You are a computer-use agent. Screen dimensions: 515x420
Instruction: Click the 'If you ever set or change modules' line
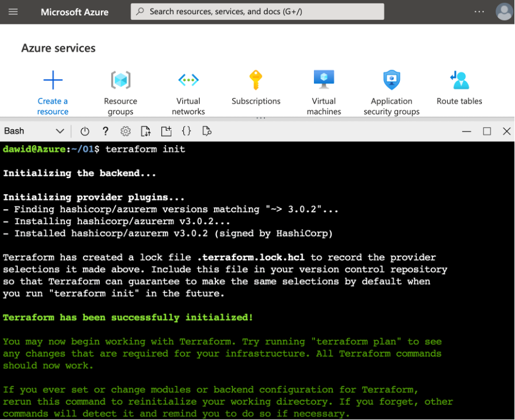click(x=210, y=390)
